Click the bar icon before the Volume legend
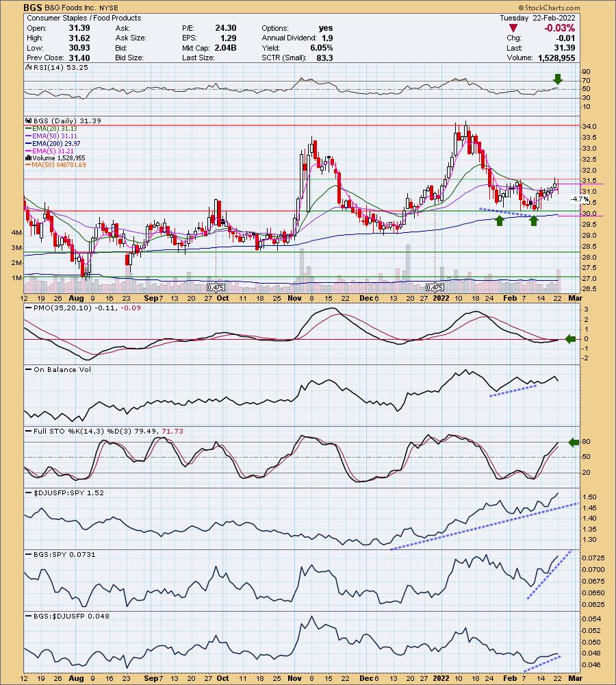Screen dimensions: 616x685 point(29,158)
